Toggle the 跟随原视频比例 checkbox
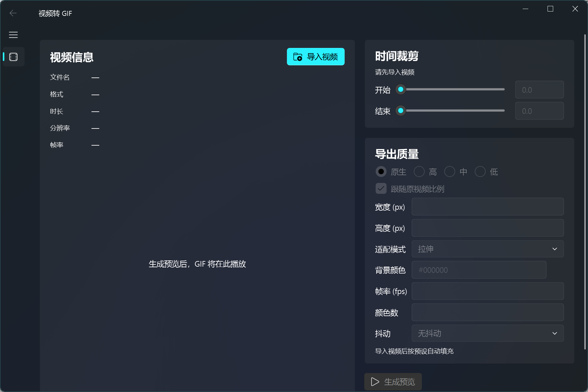The height and width of the screenshot is (392, 588). (381, 189)
